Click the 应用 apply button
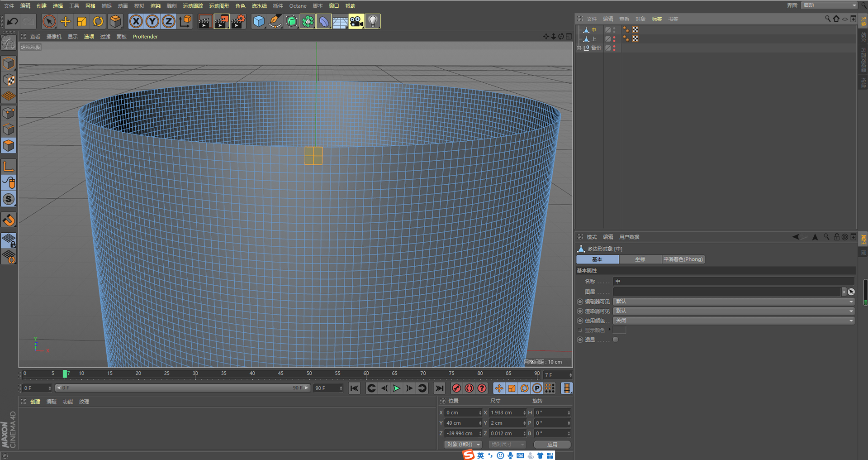 click(552, 444)
